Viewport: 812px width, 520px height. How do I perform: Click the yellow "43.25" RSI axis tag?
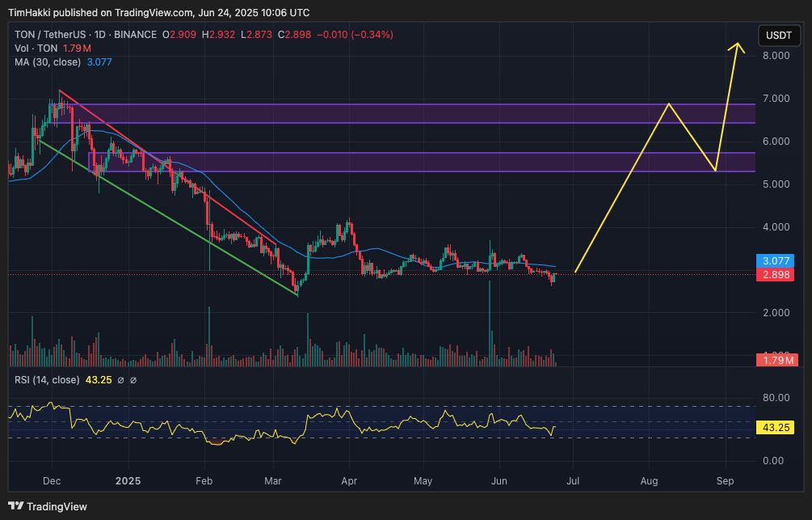(x=775, y=427)
